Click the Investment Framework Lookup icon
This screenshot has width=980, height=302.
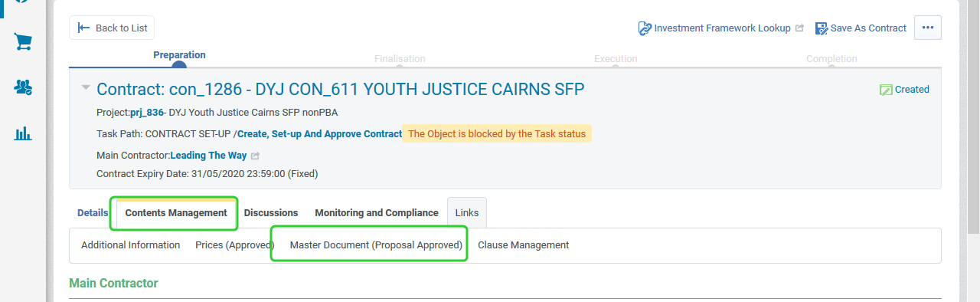click(x=645, y=28)
